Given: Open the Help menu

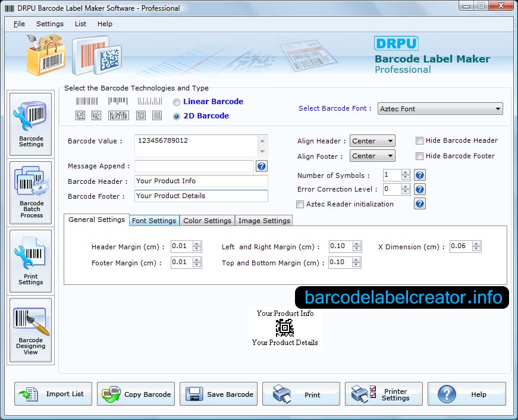Looking at the screenshot, I should point(105,24).
